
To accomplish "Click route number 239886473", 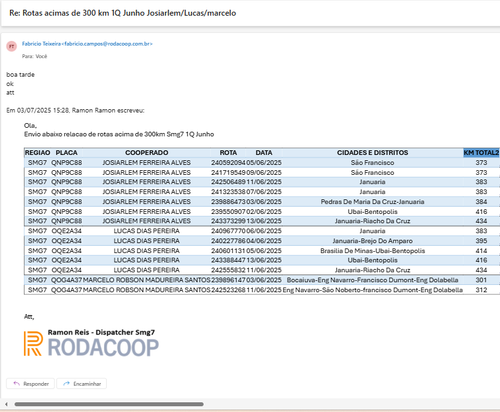I will tap(228, 202).
